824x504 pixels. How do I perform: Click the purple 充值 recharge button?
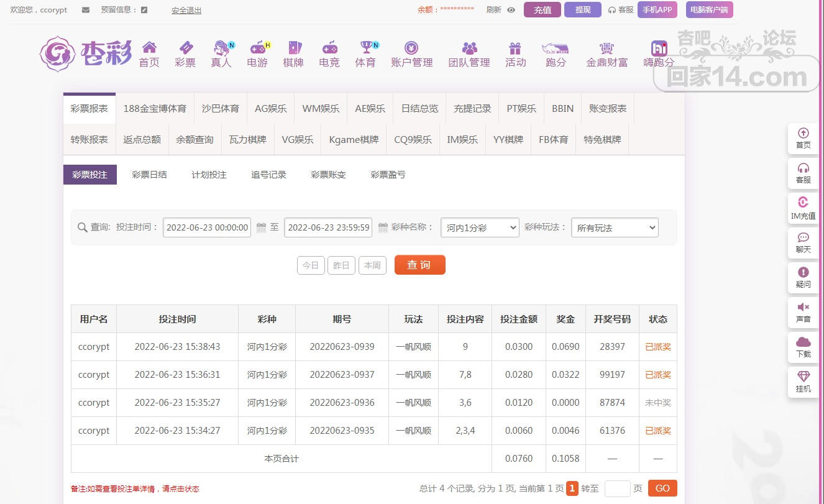542,10
